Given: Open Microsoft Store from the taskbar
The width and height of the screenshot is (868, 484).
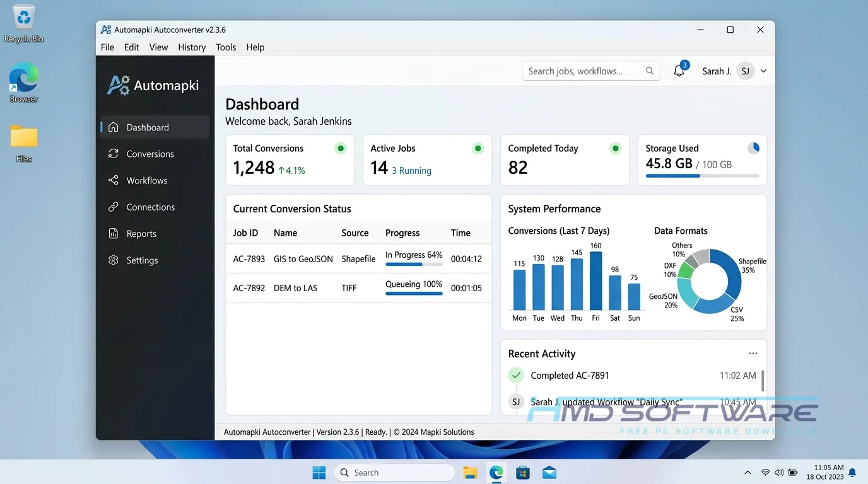Looking at the screenshot, I should point(522,473).
